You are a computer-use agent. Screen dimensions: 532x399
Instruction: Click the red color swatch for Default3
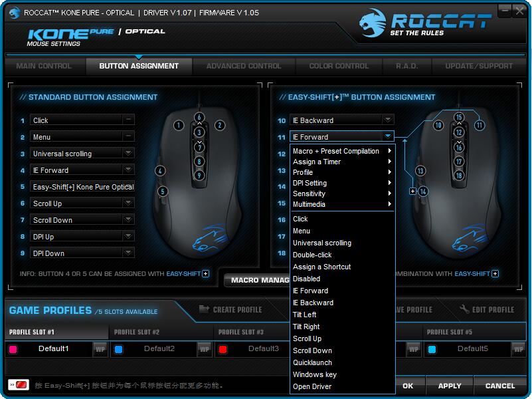pos(223,349)
